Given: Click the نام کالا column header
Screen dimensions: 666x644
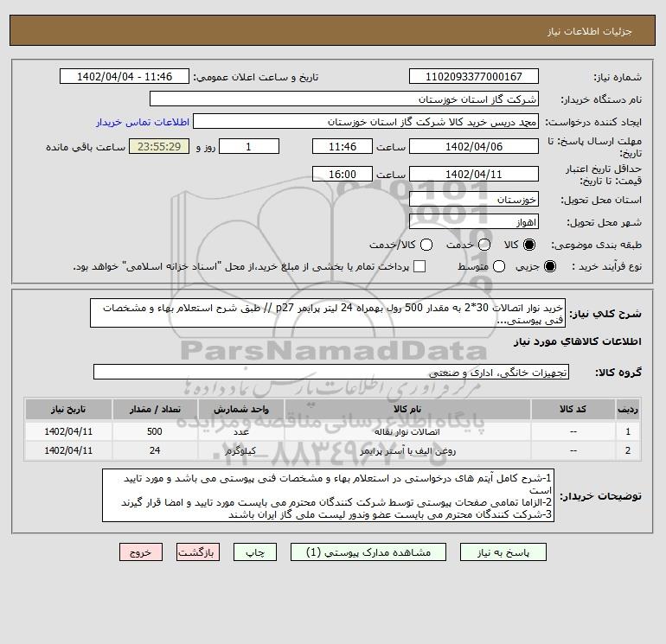Looking at the screenshot, I should pyautogui.click(x=407, y=409).
